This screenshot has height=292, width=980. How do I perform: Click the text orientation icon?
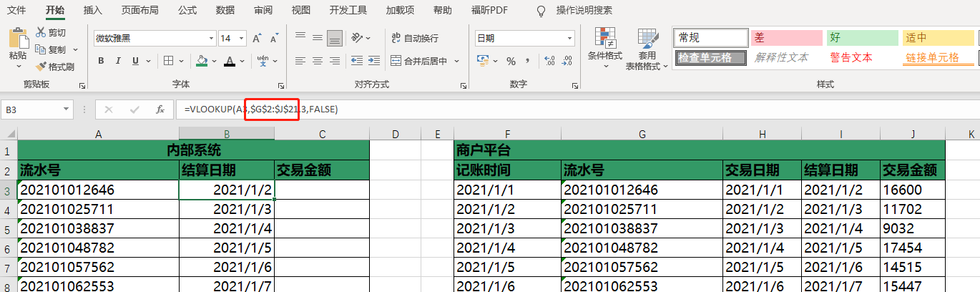pyautogui.click(x=358, y=38)
